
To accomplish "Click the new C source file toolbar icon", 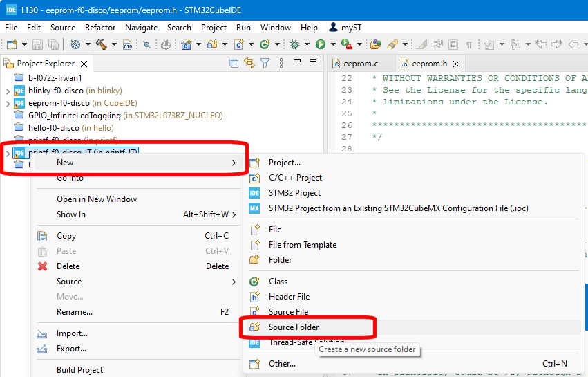I will point(239,44).
